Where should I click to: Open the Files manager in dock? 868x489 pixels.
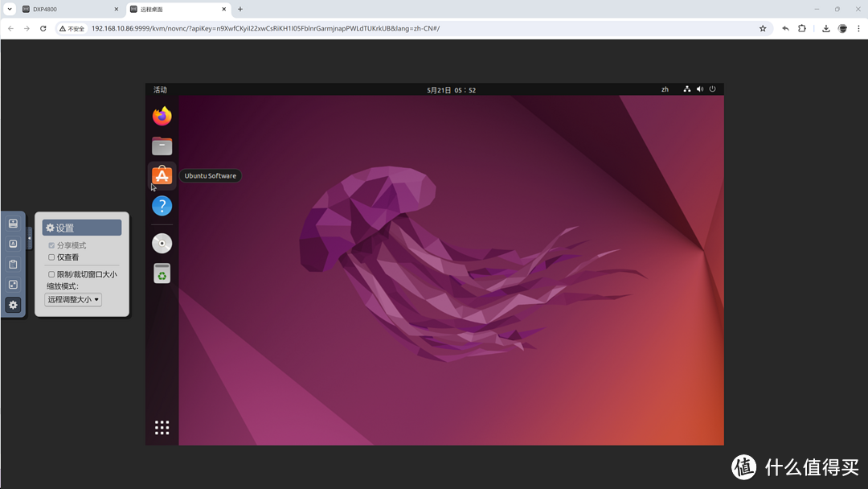click(162, 146)
